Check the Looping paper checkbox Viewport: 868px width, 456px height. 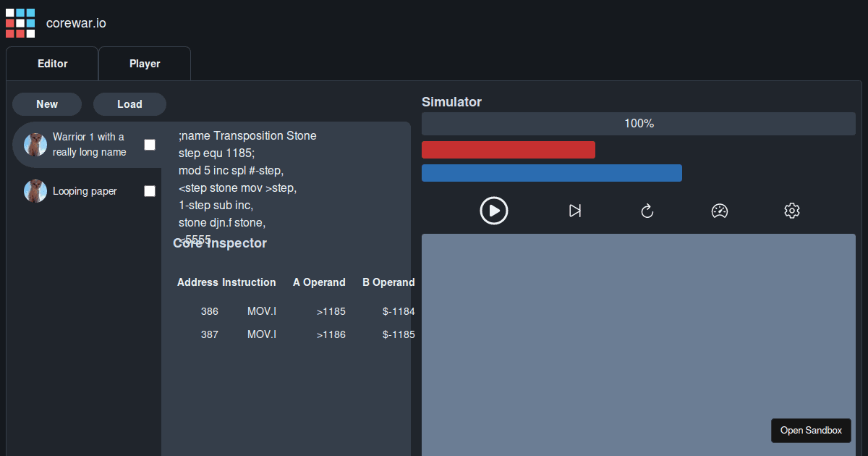(150, 191)
